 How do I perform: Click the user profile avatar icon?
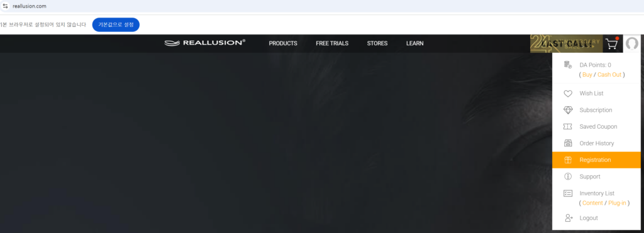click(632, 43)
